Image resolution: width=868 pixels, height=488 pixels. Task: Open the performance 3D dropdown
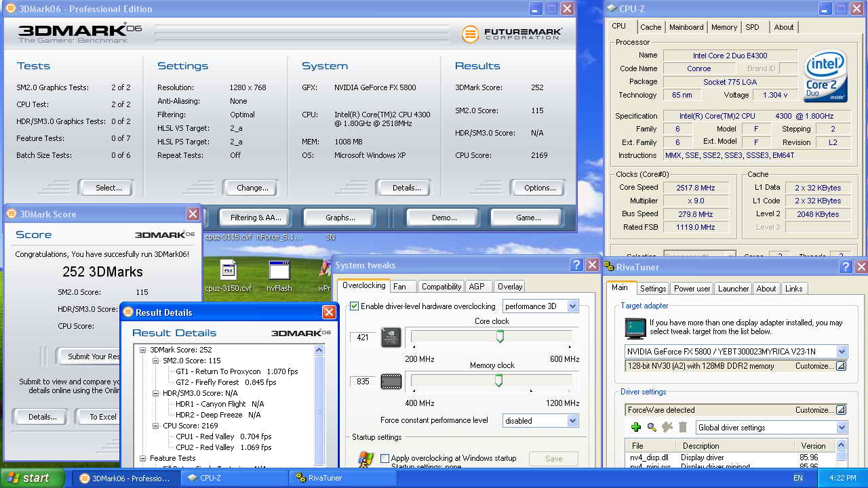pos(572,306)
